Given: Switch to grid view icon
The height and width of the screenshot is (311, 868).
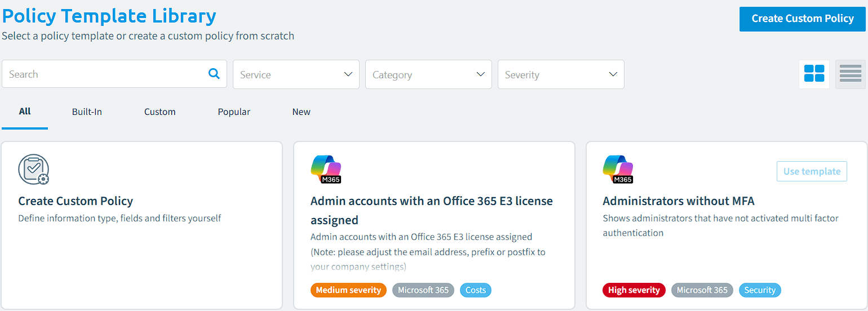Looking at the screenshot, I should pos(814,74).
